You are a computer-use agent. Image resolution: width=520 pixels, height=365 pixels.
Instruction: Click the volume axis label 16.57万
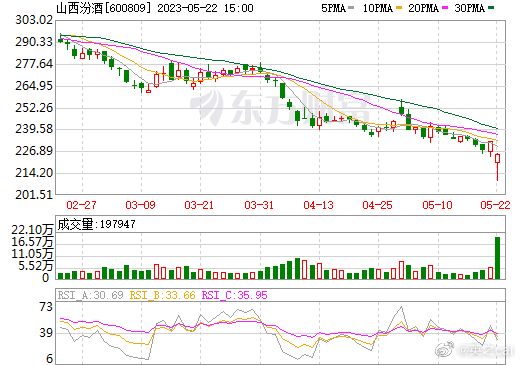pos(32,242)
